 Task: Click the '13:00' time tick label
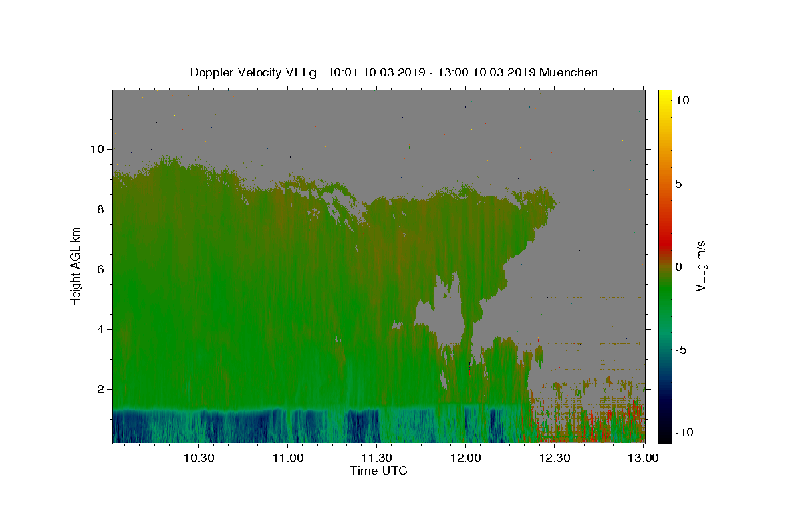click(x=642, y=458)
